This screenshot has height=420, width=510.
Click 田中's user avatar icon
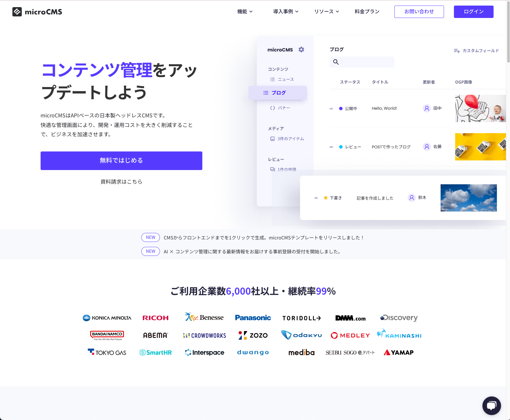pyautogui.click(x=427, y=108)
